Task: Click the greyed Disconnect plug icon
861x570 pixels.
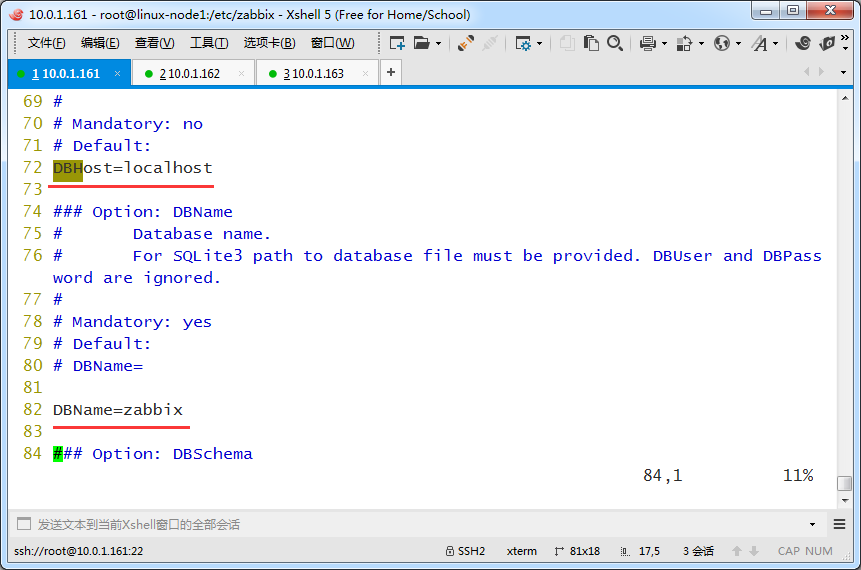Action: pos(489,43)
